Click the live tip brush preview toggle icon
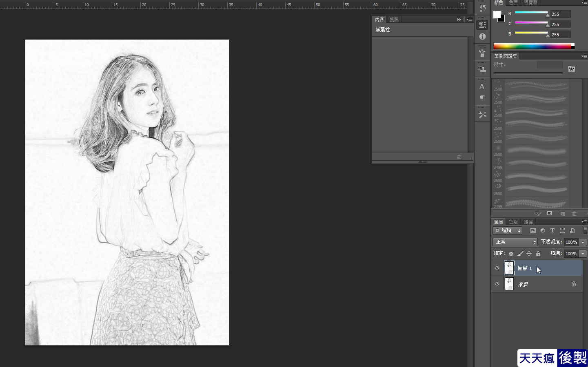 point(538,214)
